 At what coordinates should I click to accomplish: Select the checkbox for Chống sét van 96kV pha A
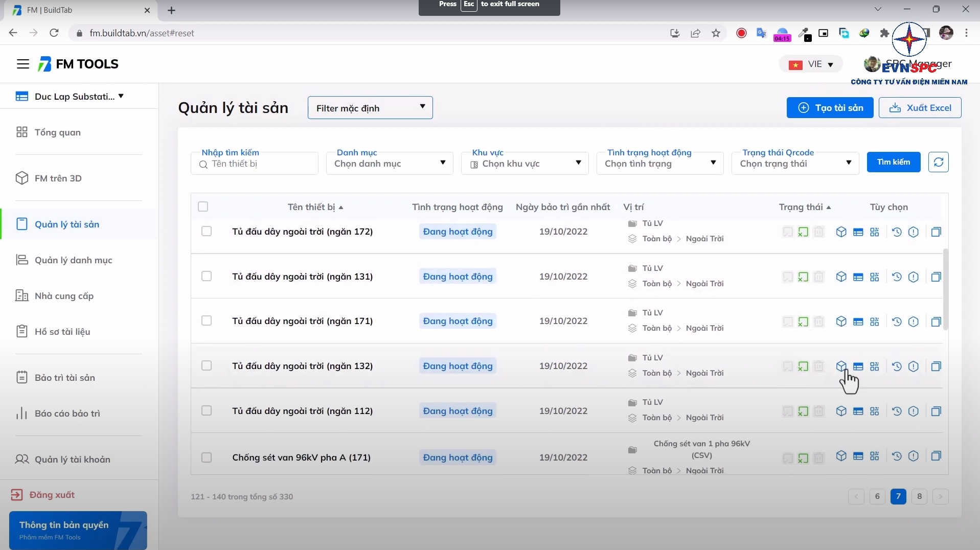pyautogui.click(x=207, y=457)
